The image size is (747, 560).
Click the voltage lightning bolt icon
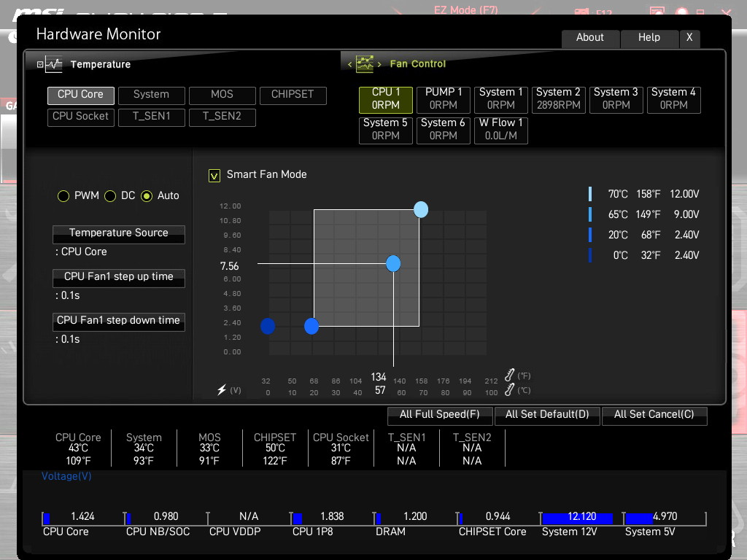[222, 390]
